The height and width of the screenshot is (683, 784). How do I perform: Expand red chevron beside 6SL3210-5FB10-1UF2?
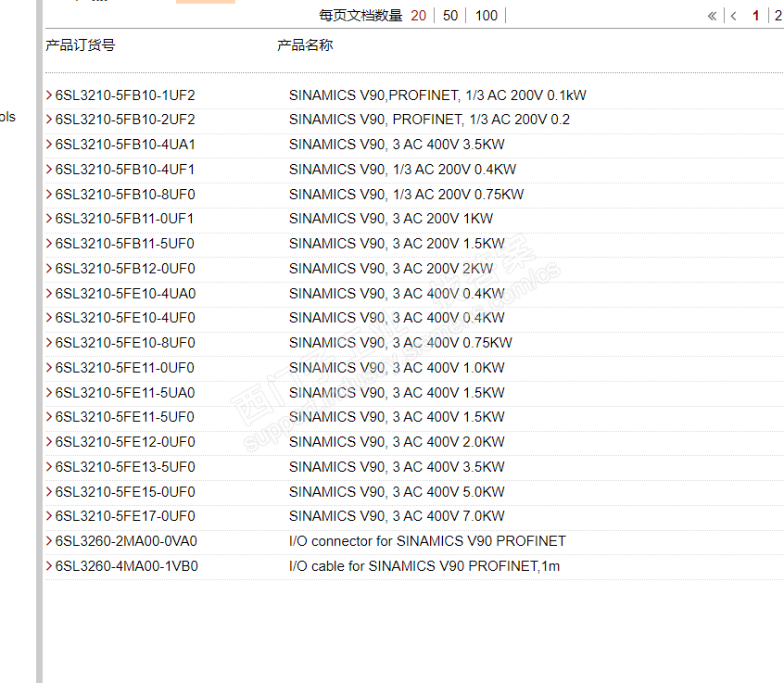[x=49, y=95]
